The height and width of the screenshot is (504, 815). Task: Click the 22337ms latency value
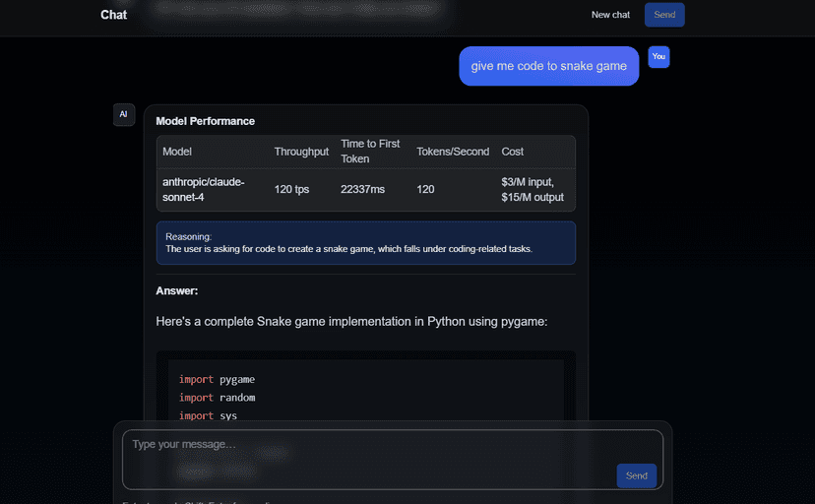(362, 190)
